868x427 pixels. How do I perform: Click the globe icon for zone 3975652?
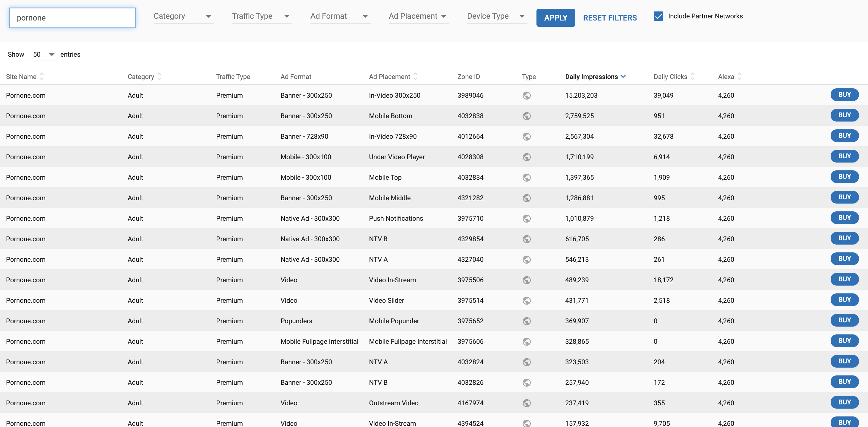(x=527, y=321)
